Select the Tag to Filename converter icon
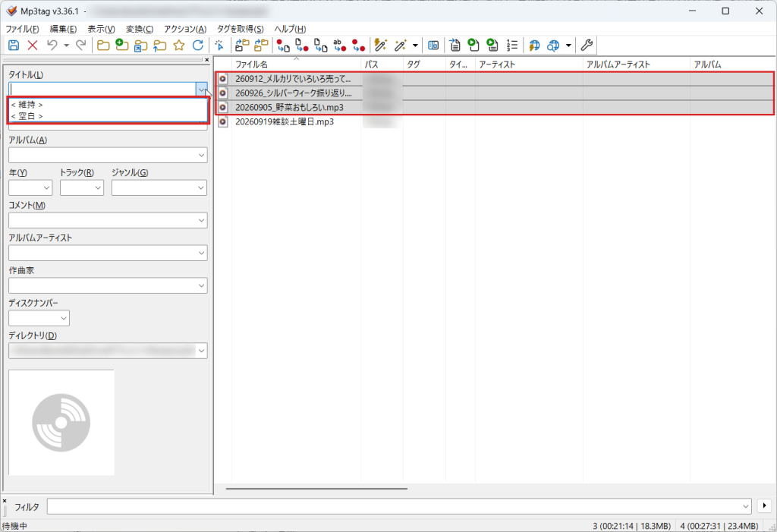The image size is (777, 532). [x=284, y=46]
